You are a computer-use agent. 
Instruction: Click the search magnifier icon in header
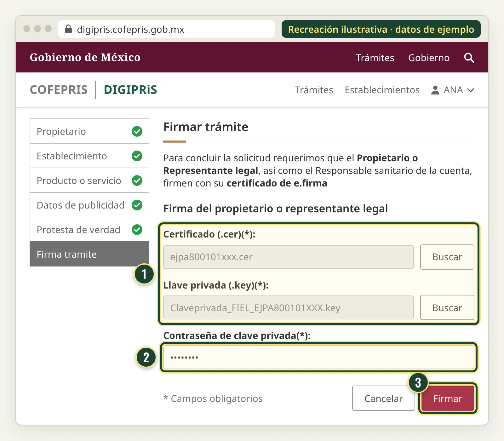pyautogui.click(x=469, y=58)
